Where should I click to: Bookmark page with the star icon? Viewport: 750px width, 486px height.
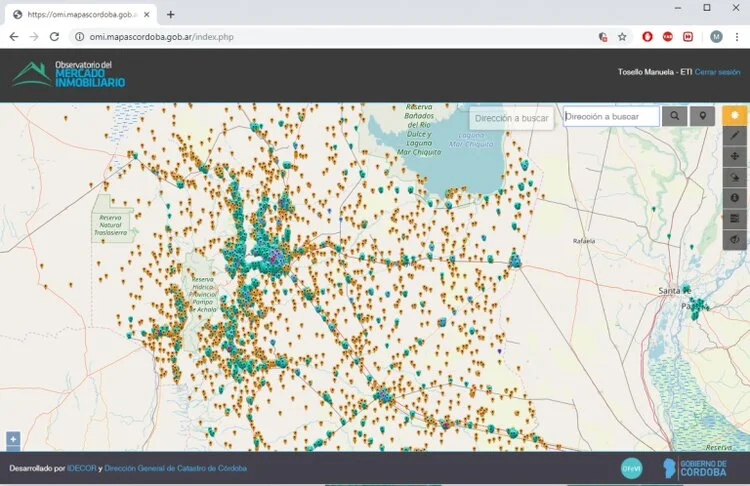[622, 37]
